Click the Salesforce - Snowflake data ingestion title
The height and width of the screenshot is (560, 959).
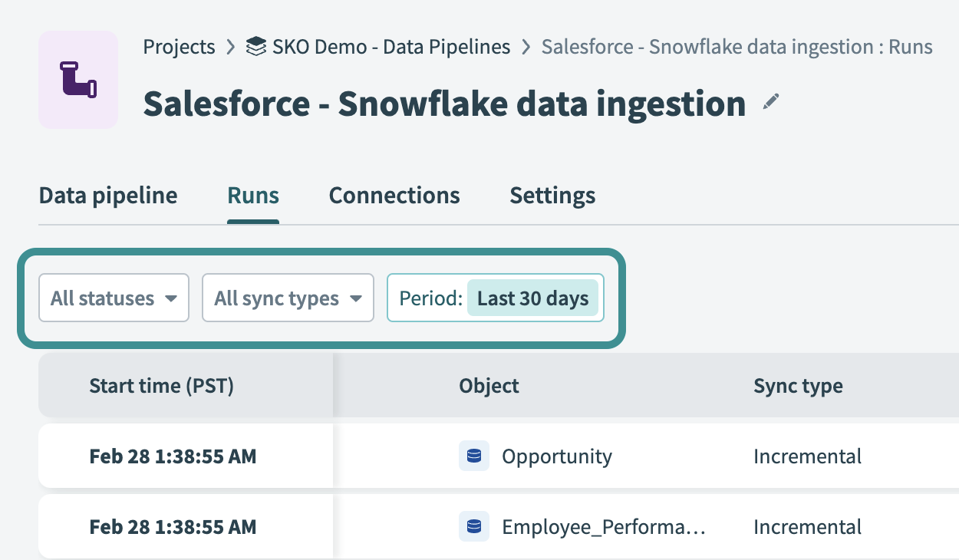tap(444, 103)
